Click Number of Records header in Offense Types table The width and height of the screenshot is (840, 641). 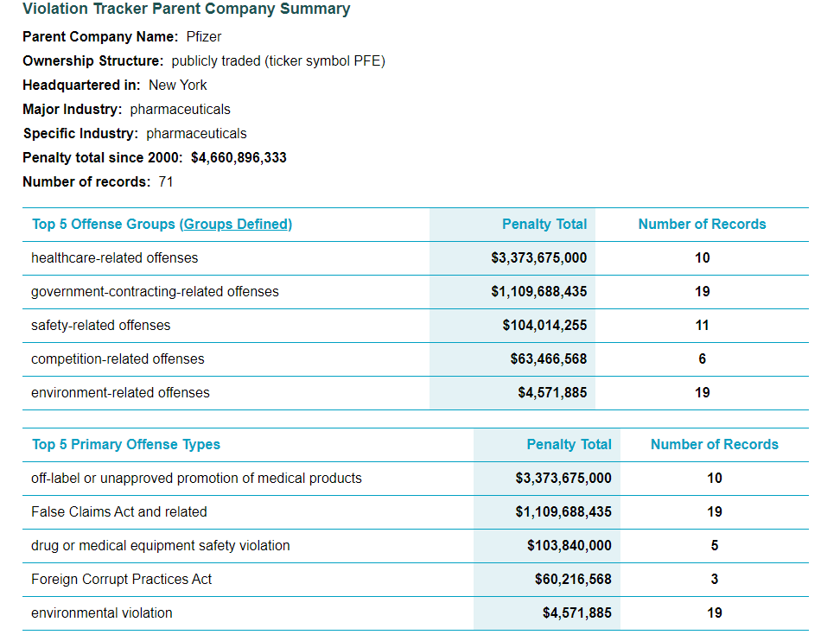click(x=714, y=445)
